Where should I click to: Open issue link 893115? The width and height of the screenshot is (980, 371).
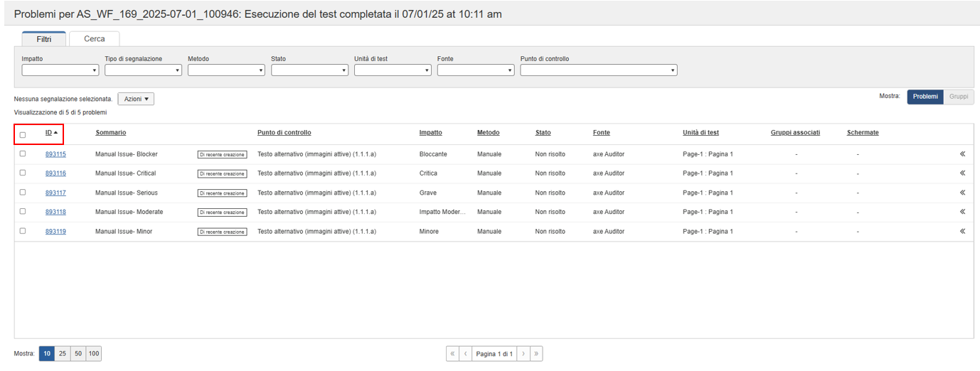tap(55, 154)
